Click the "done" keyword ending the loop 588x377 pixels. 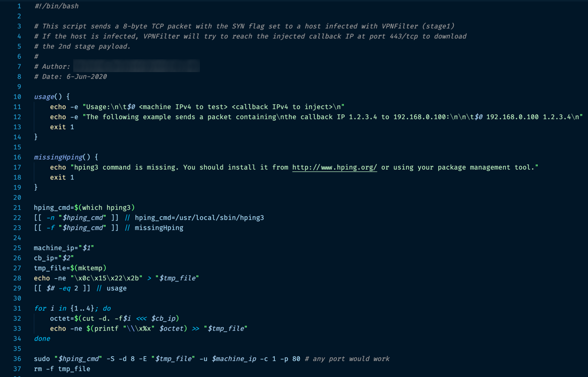[42, 339]
